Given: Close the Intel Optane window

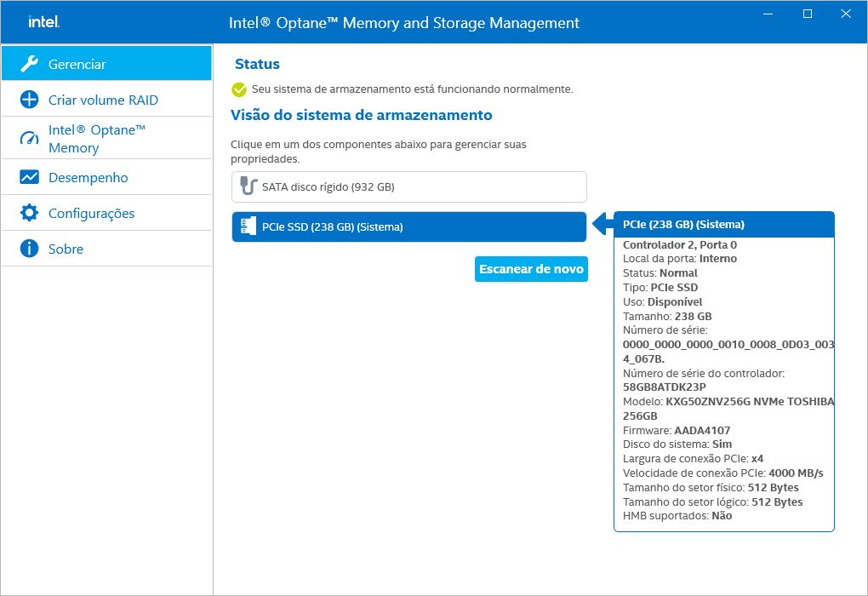Looking at the screenshot, I should [x=846, y=14].
